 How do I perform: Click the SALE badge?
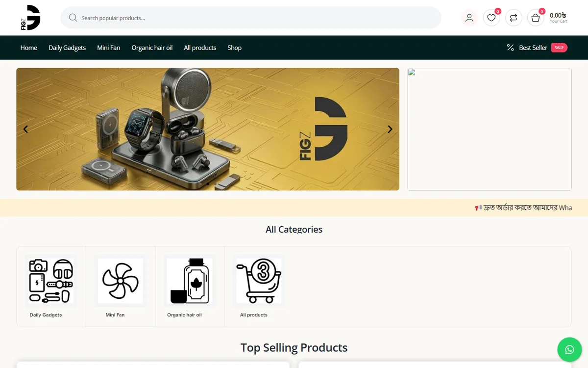click(559, 48)
